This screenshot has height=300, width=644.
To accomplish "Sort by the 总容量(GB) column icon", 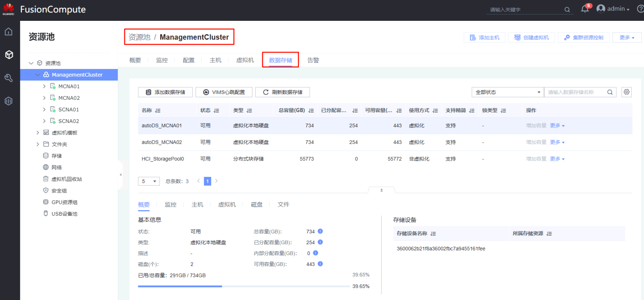I will (311, 110).
